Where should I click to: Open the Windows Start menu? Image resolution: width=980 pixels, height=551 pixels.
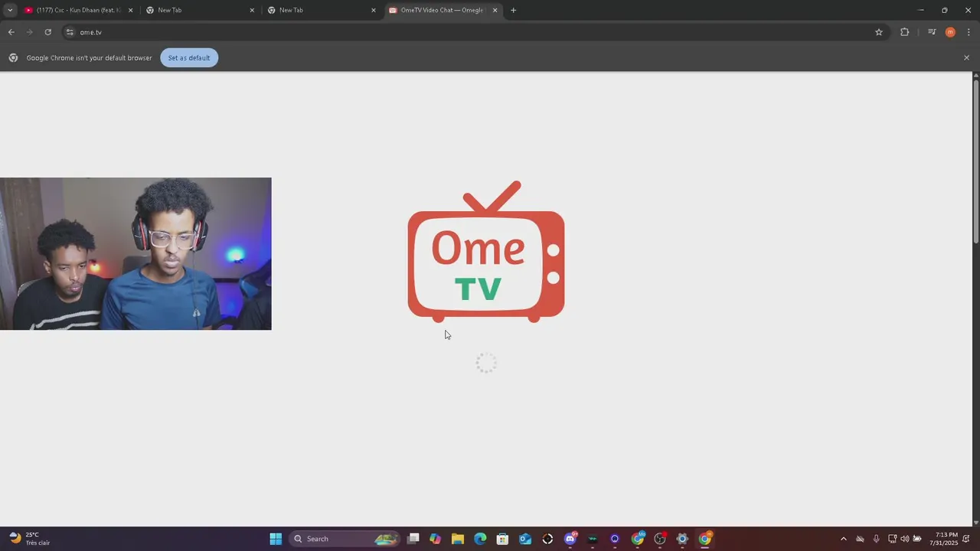tap(276, 539)
